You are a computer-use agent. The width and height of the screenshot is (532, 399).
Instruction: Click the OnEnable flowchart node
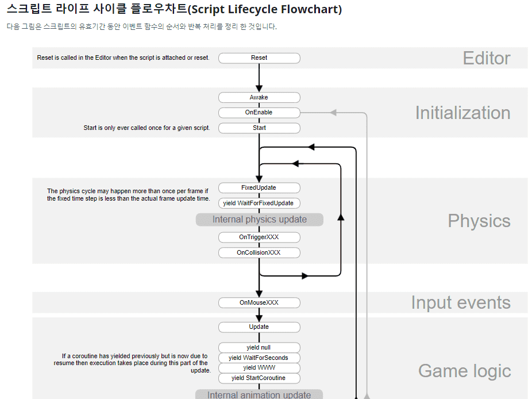(x=259, y=113)
